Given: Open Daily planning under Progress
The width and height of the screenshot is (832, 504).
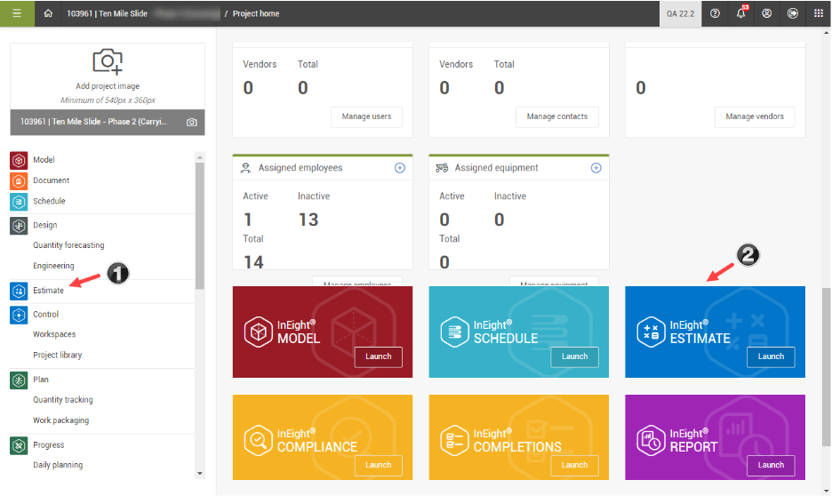Looking at the screenshot, I should point(58,465).
